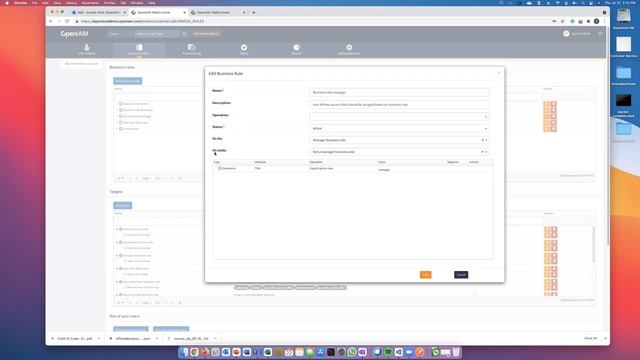Click the Advanced Search button
This screenshot has height=360, width=640.
point(207,34)
